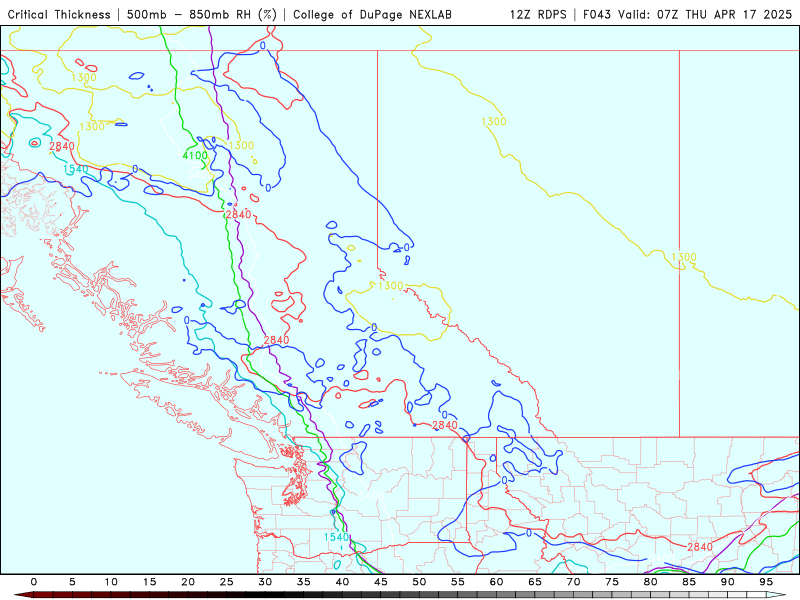Viewport: 800px width, 600px height.
Task: Click the "70" label on the color scale
Action: point(573,582)
